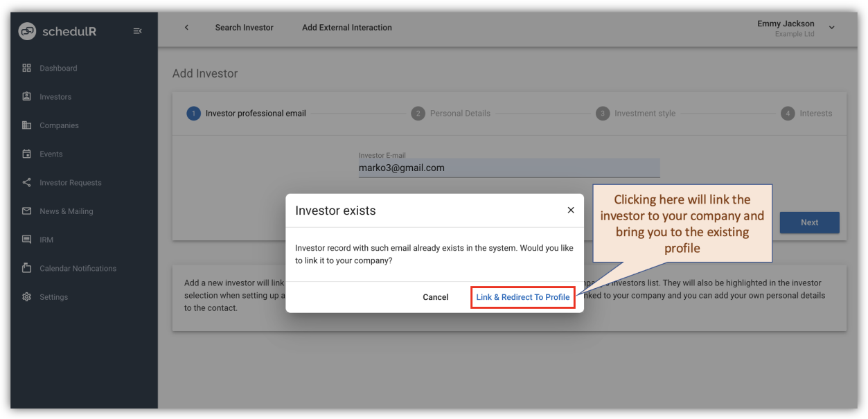Click the back chevron in the top bar
The height and width of the screenshot is (419, 868).
point(186,27)
